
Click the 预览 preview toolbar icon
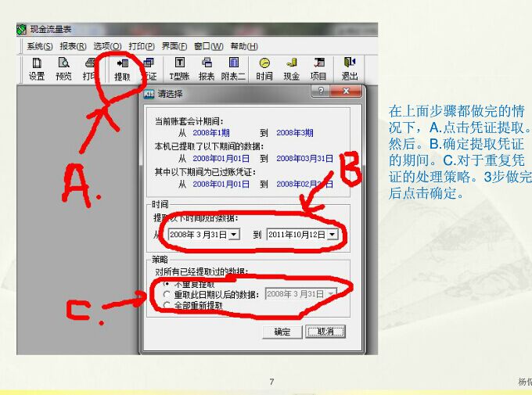tap(63, 69)
